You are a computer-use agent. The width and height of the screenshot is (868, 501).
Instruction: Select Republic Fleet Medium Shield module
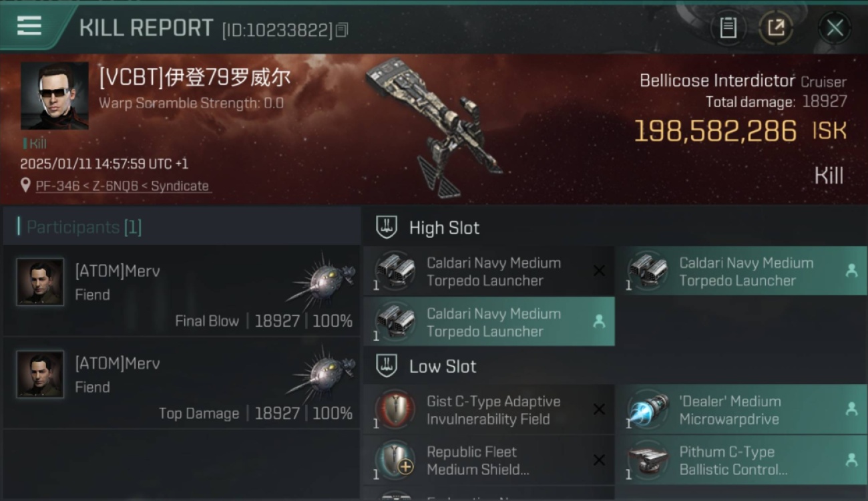[489, 460]
